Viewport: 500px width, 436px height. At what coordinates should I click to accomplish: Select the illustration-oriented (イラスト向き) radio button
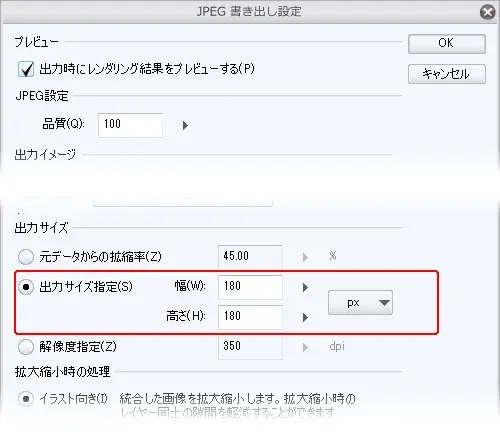click(x=26, y=399)
